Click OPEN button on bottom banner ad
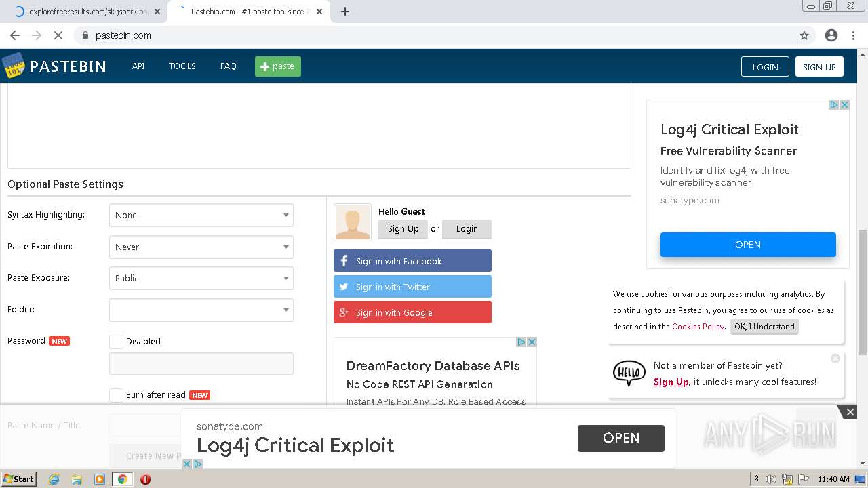The width and height of the screenshot is (868, 488). pos(621,438)
